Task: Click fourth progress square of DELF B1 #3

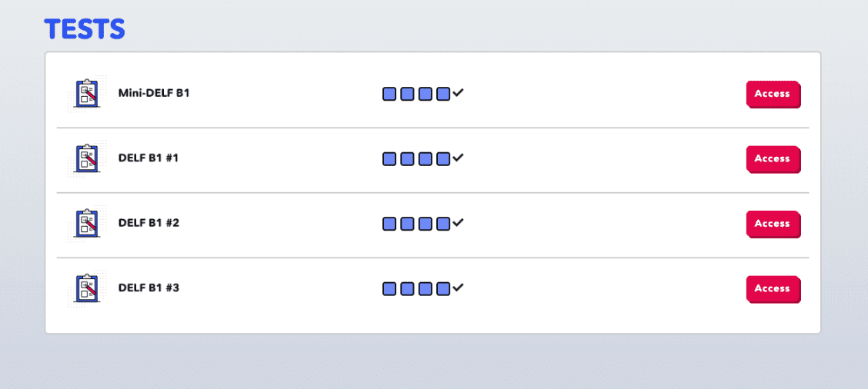Action: point(442,289)
